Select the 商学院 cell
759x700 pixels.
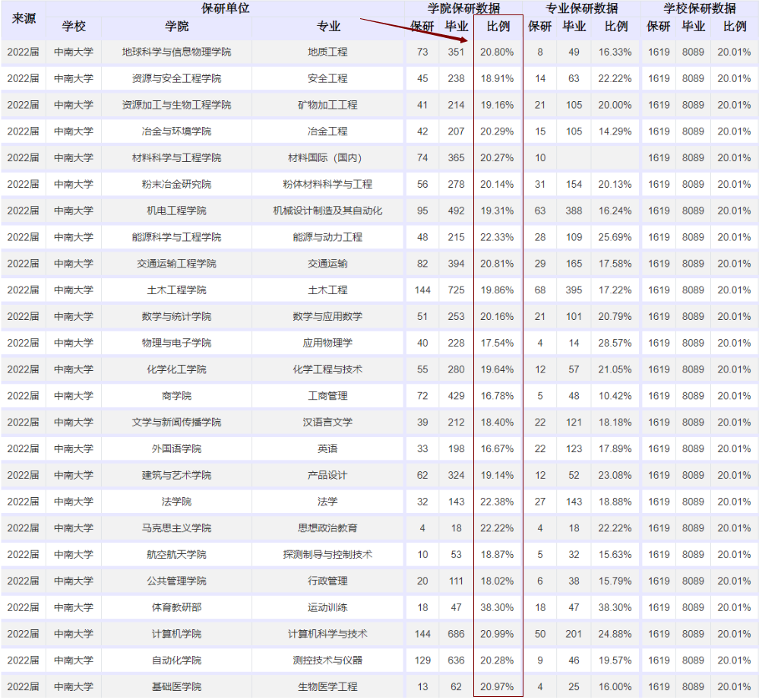point(177,396)
